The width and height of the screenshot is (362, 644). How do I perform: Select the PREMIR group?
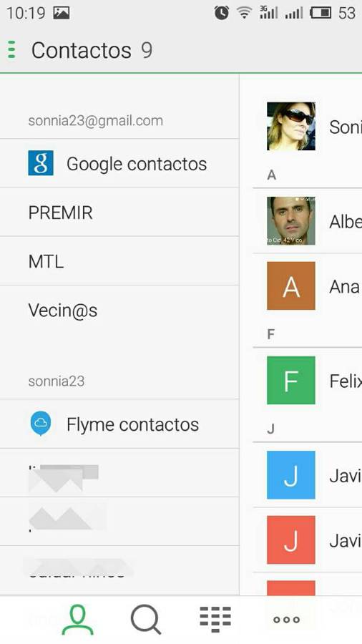pos(119,213)
